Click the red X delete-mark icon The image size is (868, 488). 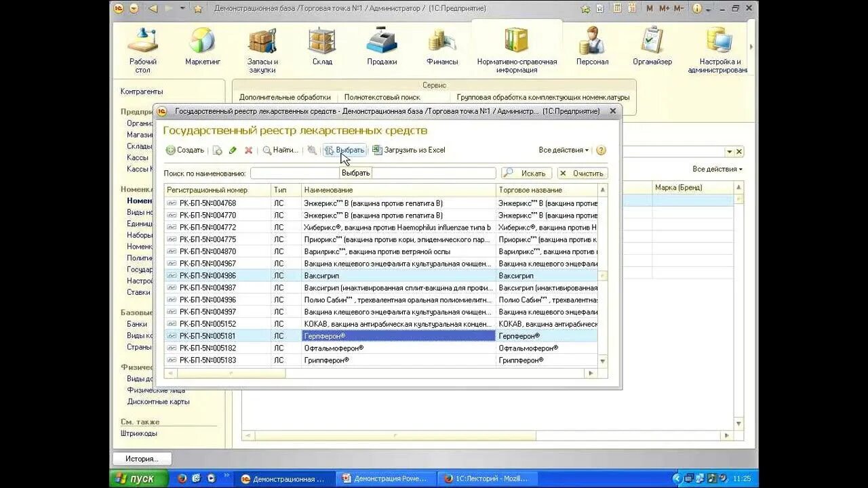tap(249, 150)
